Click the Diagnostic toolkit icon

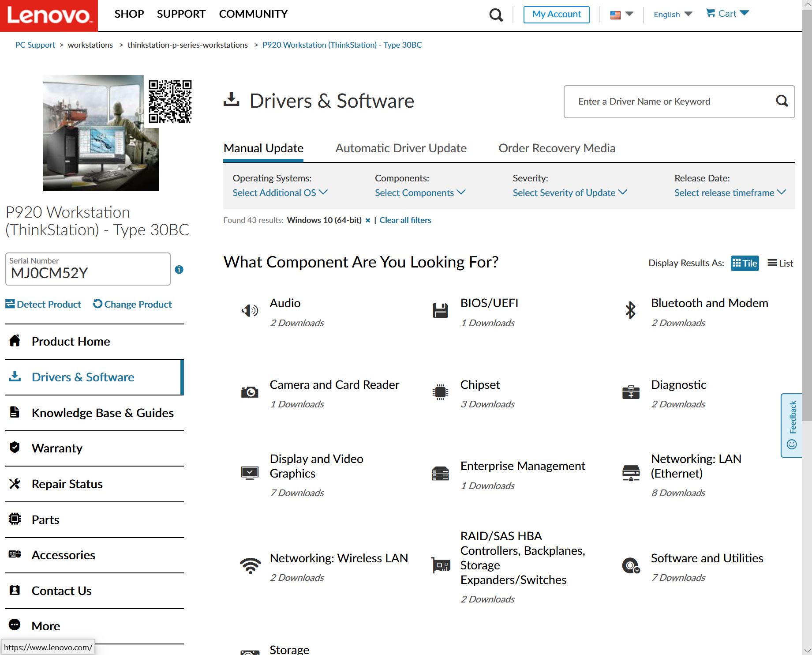tap(631, 392)
